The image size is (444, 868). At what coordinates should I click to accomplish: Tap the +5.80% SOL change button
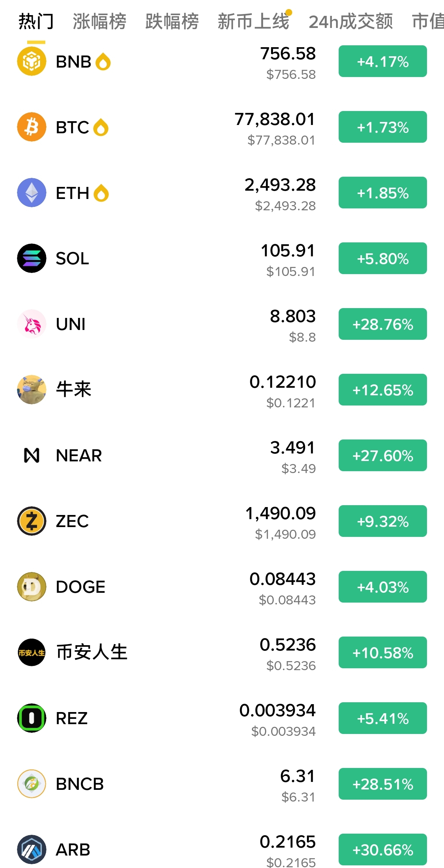383,258
